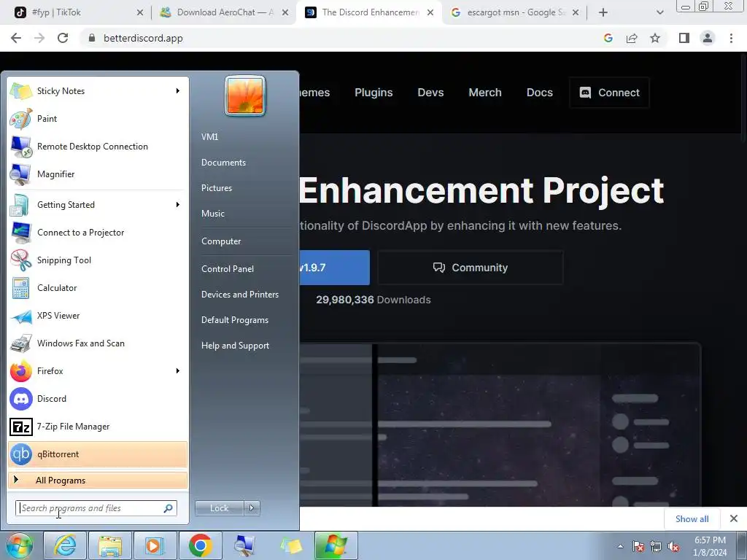The image size is (747, 560).
Task: Switch to Download AeroChat tab
Action: 224,12
